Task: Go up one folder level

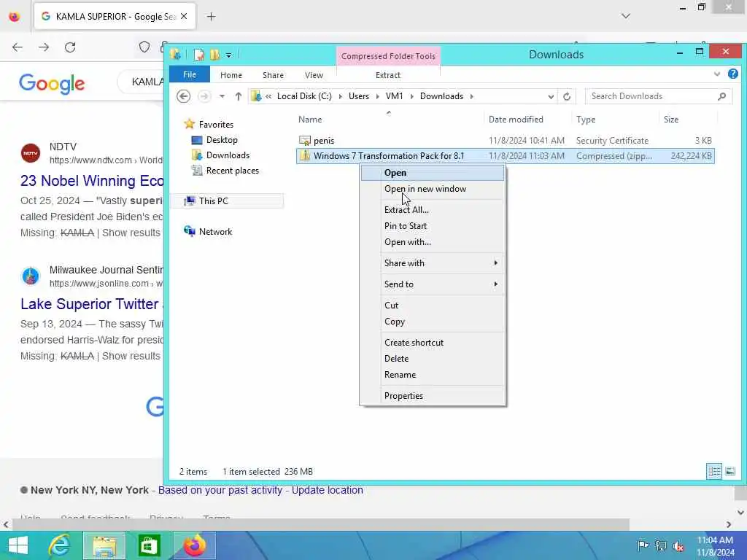Action: point(239,96)
